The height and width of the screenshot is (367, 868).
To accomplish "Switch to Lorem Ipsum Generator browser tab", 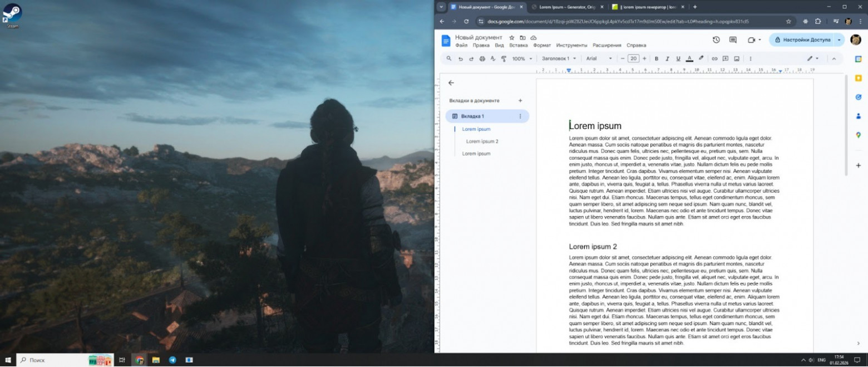I will pyautogui.click(x=563, y=7).
